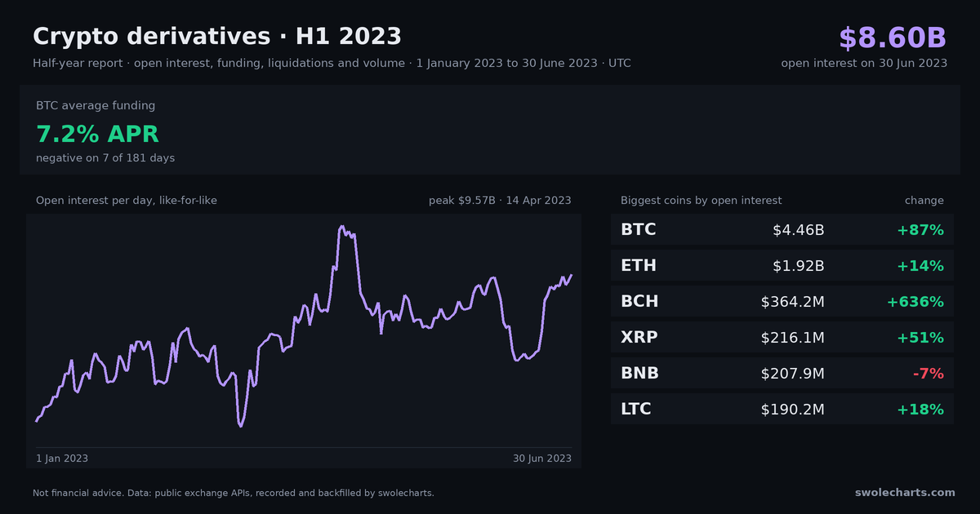The width and height of the screenshot is (980, 514).
Task: Click 'negative on 7 of 181 days' text
Action: [x=105, y=157]
